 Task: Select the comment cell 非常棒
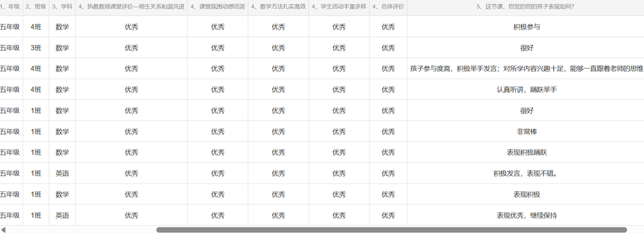(527, 132)
